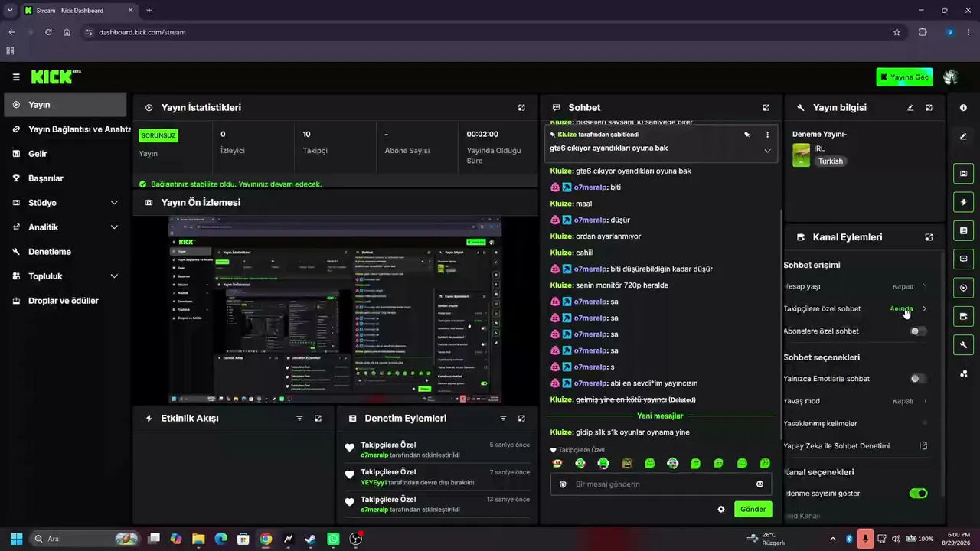Filter the Denetim Eylemleri list
This screenshot has width=980, height=551.
click(503, 419)
